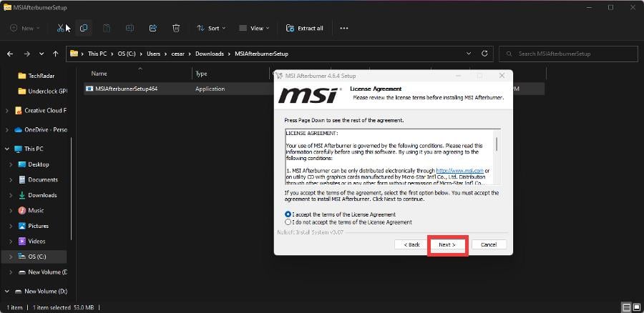
Task: Open Downloads in the sidebar
Action: pos(37,195)
